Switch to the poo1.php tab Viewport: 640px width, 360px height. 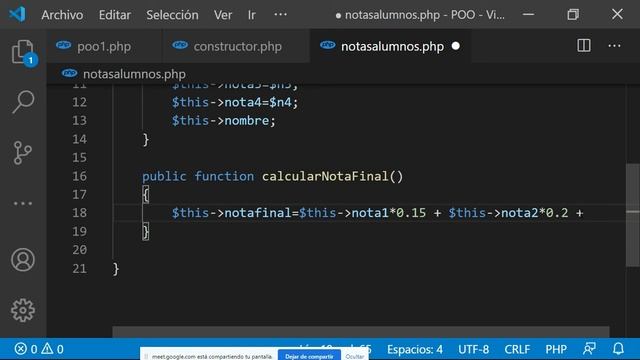tap(104, 46)
